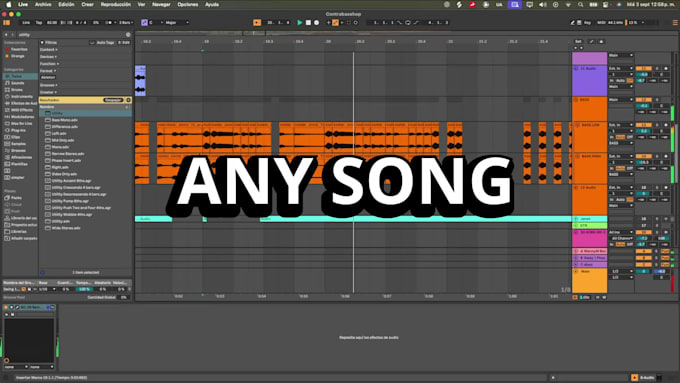This screenshot has width=680, height=383.
Task: Toggle the browser panel icon
Action: point(7,23)
